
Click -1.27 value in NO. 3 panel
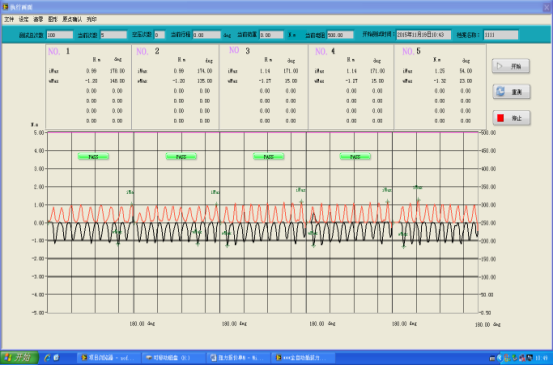(x=264, y=81)
